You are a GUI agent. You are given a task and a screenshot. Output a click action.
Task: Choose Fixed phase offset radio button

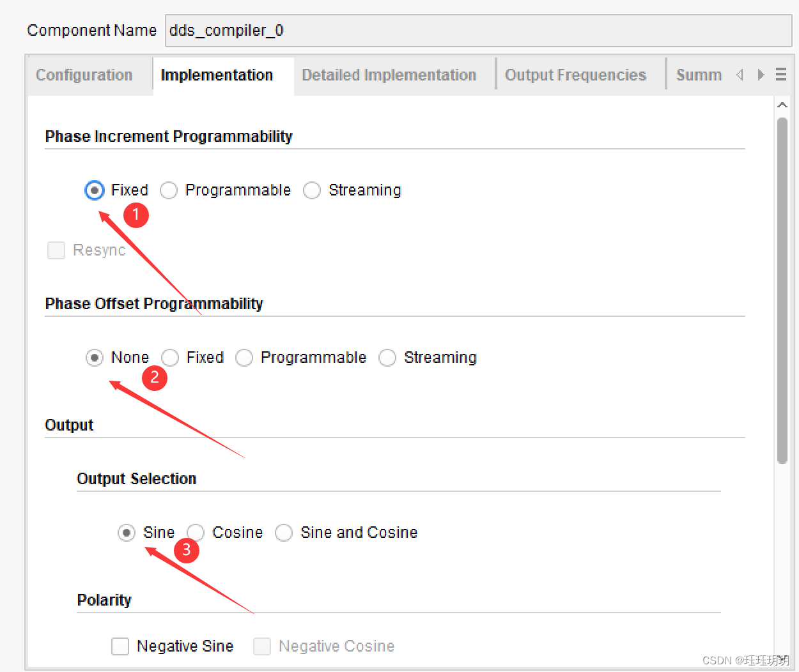(x=170, y=358)
